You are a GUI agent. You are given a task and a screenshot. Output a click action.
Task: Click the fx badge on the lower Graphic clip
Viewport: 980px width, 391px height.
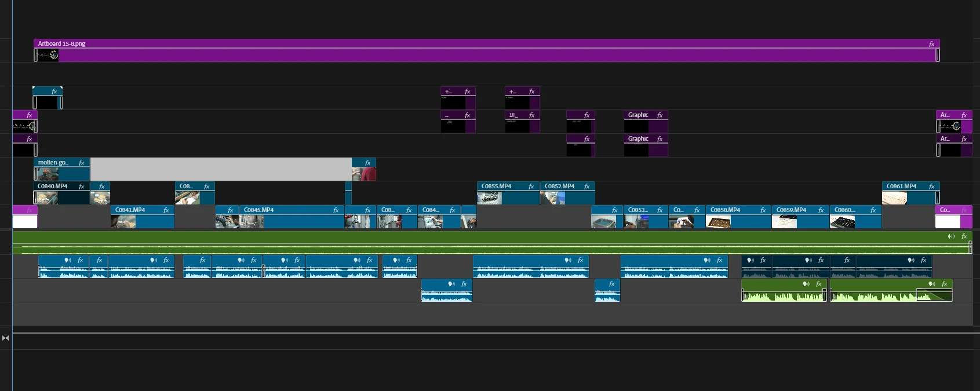pos(660,139)
